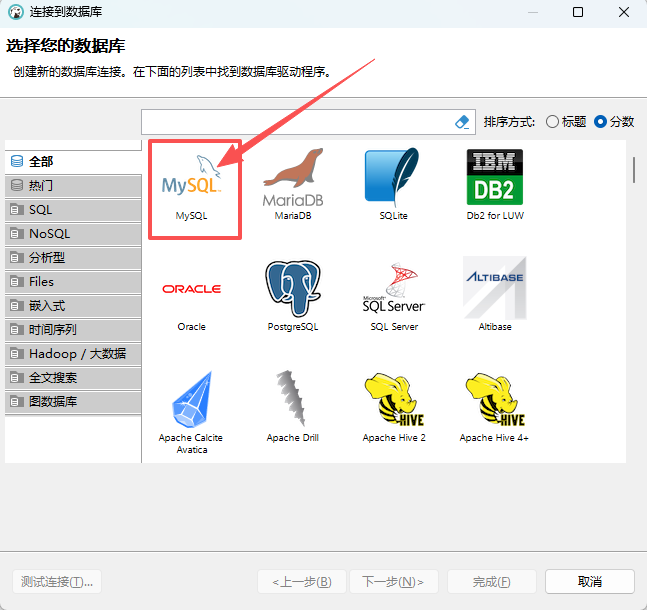Choose the PostgreSQL elephant icon
The height and width of the screenshot is (610, 647).
point(293,288)
